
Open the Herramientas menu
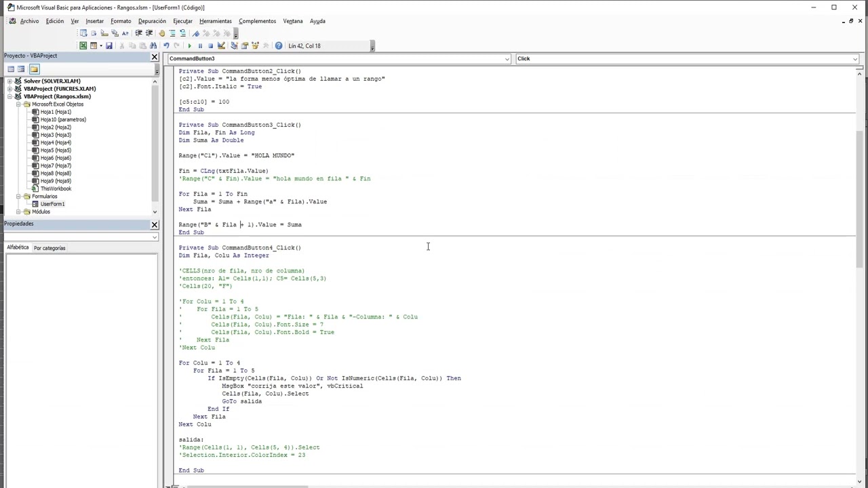point(216,21)
